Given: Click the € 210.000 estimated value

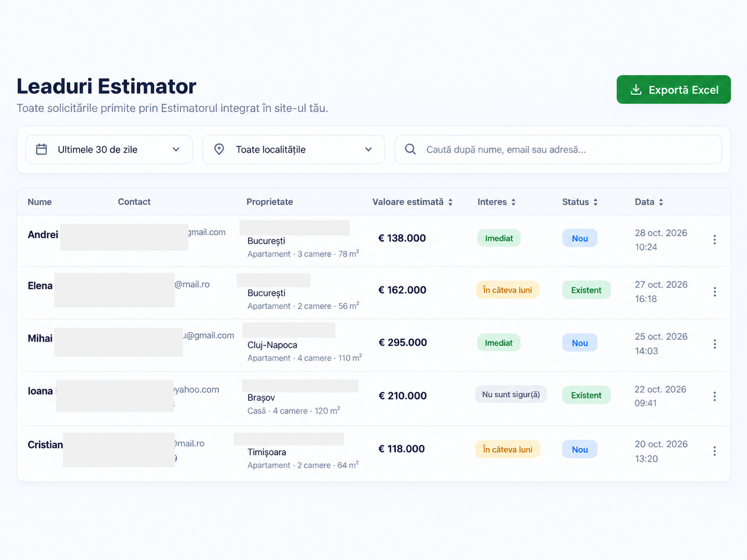Looking at the screenshot, I should click(403, 396).
